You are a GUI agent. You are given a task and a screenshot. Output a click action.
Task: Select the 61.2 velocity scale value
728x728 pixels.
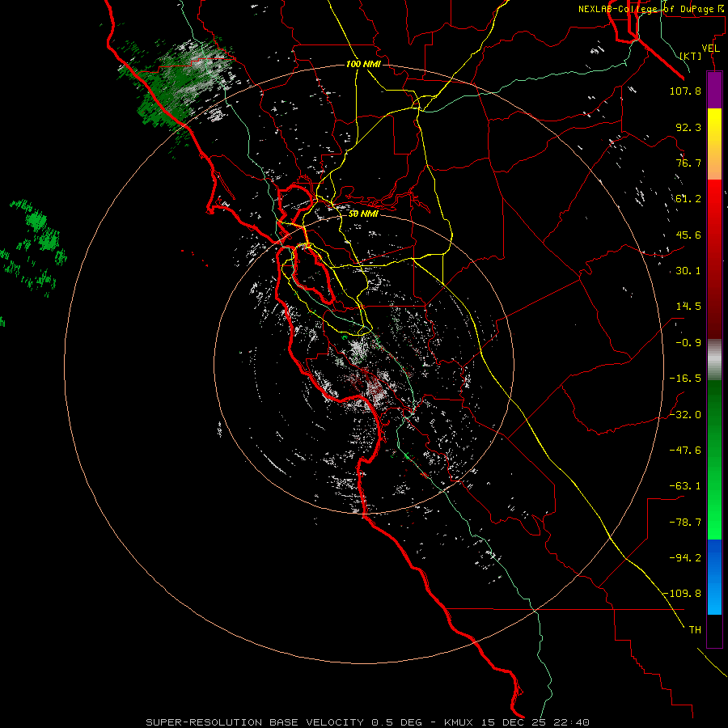pos(688,199)
